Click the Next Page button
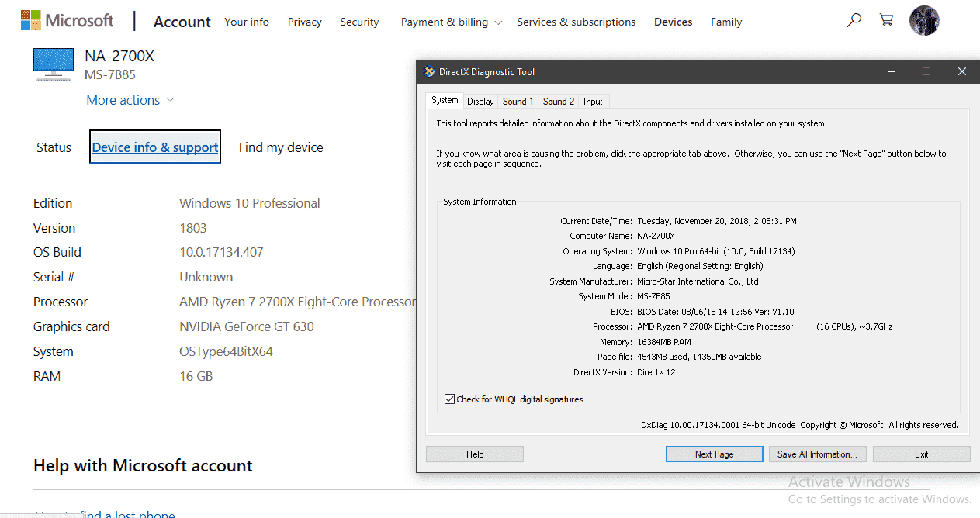The width and height of the screenshot is (980, 518). pos(715,454)
